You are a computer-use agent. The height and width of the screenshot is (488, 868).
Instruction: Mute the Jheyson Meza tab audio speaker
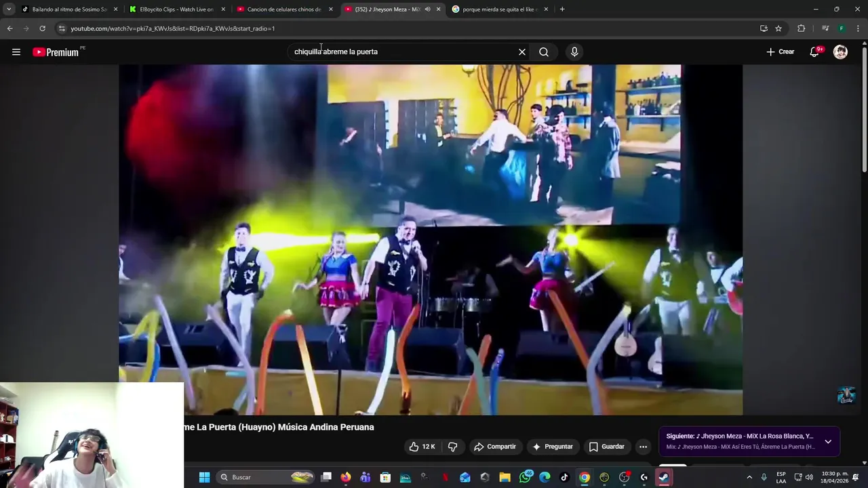click(x=427, y=9)
